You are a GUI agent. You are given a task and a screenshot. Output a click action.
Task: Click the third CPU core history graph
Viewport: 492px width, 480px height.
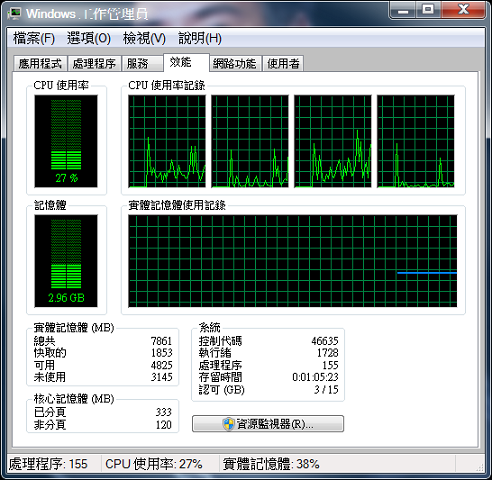[x=333, y=141]
